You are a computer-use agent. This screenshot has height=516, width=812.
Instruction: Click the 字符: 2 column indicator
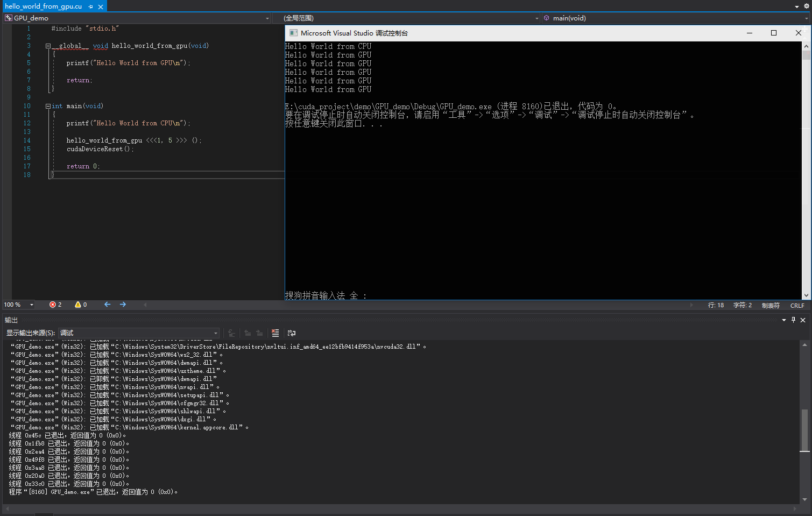tap(743, 305)
